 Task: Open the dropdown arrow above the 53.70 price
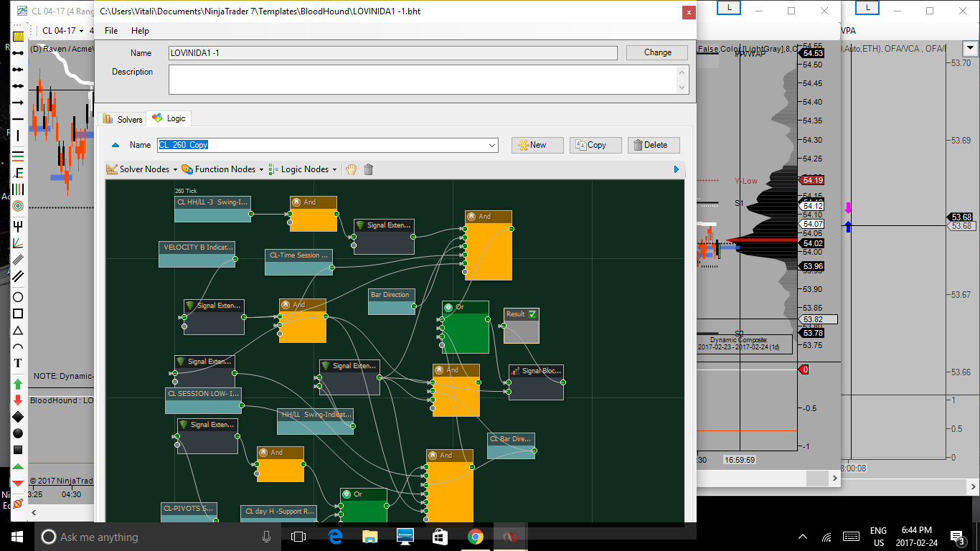pyautogui.click(x=971, y=48)
